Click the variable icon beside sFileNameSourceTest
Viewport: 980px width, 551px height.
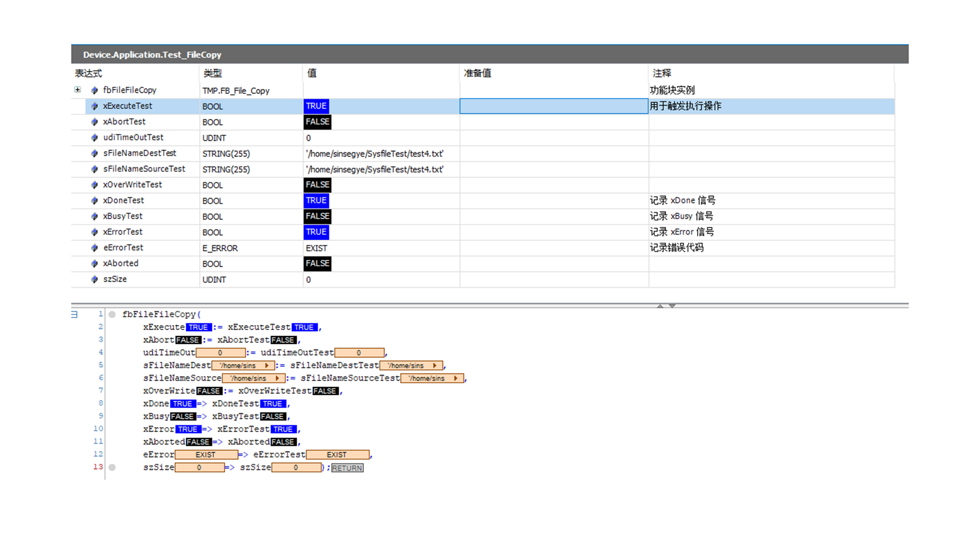point(94,169)
